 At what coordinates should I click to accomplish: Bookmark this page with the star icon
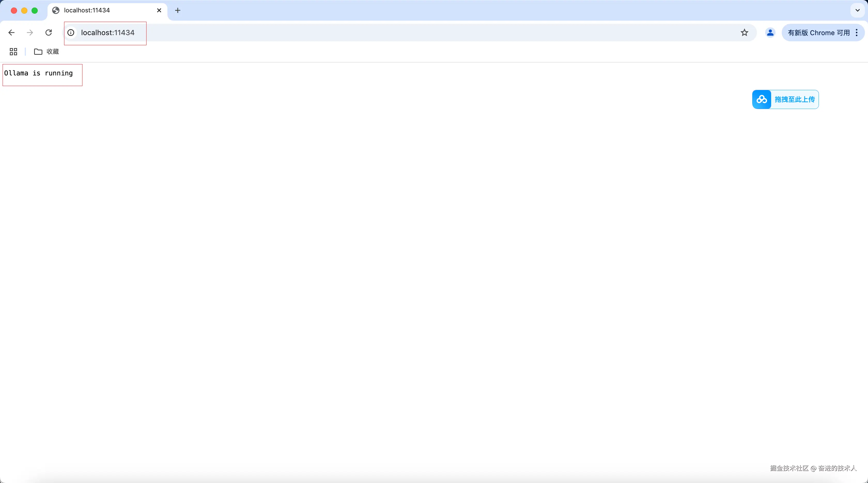[744, 33]
